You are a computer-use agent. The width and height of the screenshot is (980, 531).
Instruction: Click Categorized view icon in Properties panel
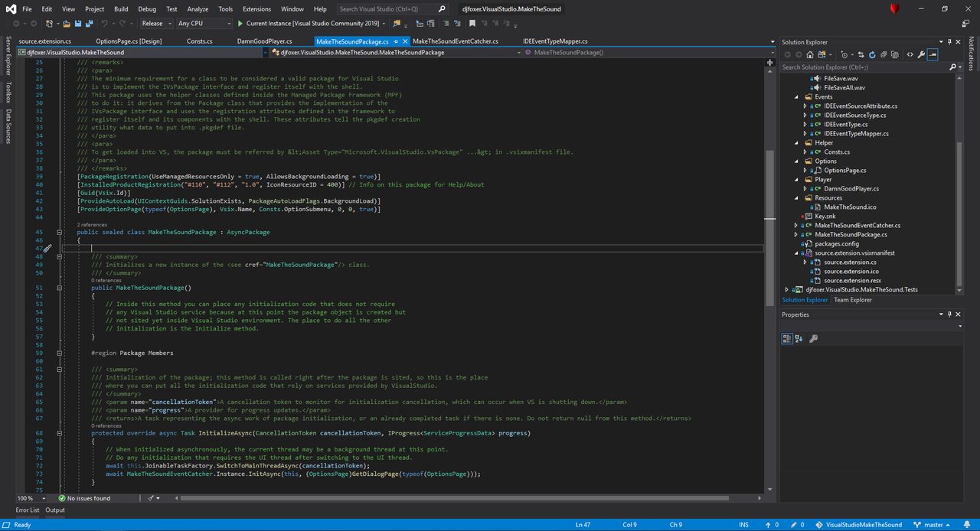[786, 338]
